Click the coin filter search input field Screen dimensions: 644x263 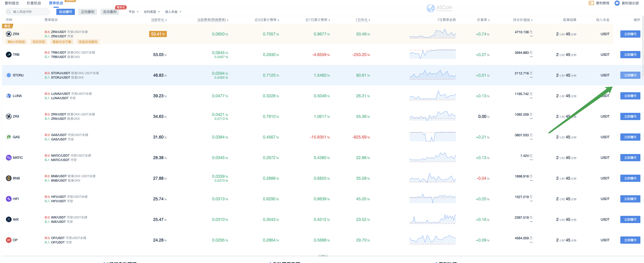[27, 12]
